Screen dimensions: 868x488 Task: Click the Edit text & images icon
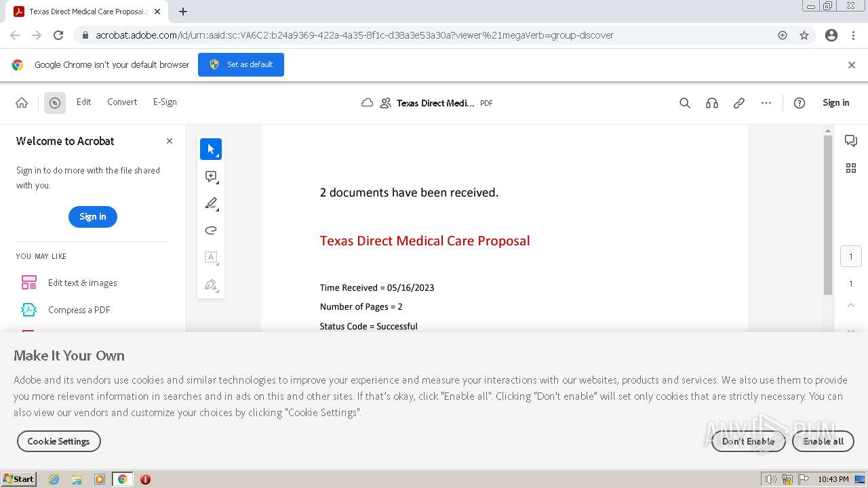click(x=29, y=283)
